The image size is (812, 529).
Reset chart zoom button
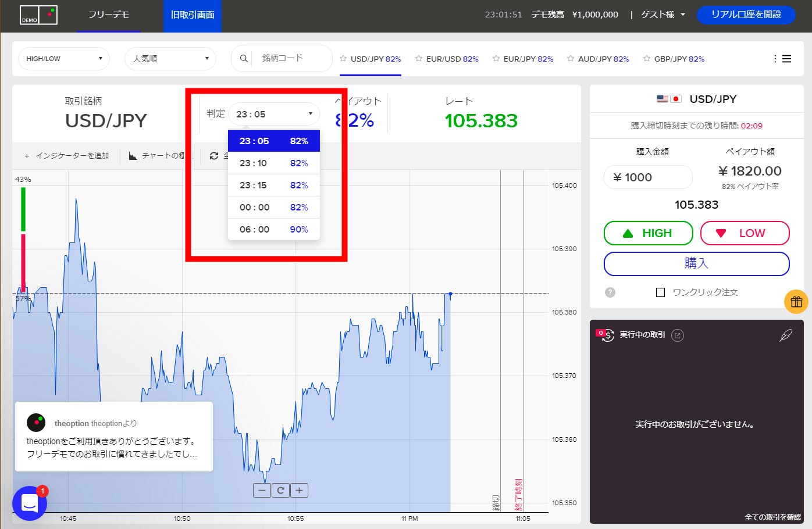pyautogui.click(x=280, y=490)
